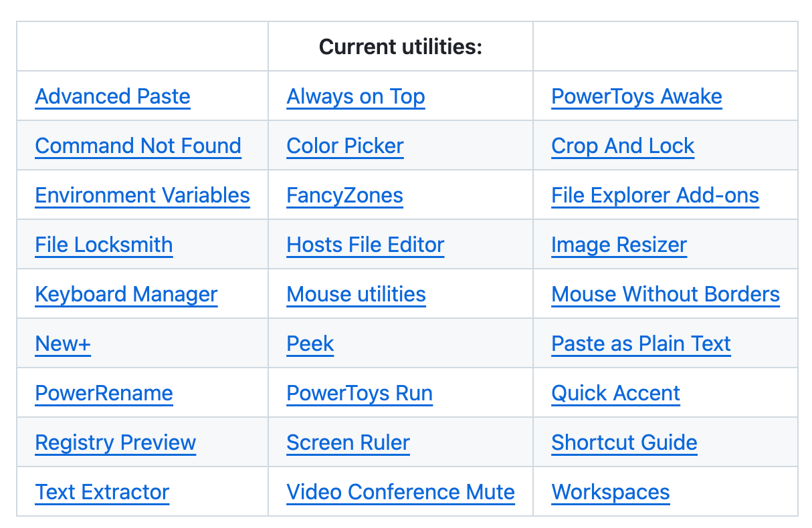Select the Crop And Lock link
The width and height of the screenshot is (812, 528).
tap(623, 146)
